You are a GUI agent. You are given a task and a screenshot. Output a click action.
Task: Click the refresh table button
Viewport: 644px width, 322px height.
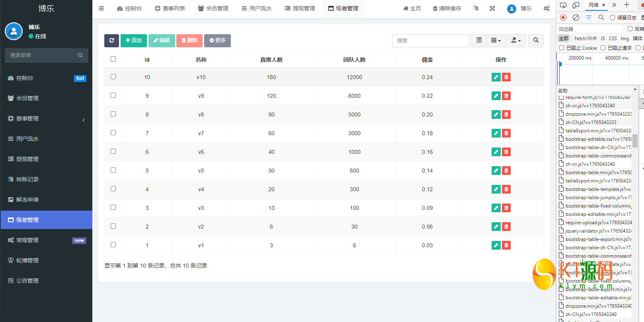(x=111, y=41)
